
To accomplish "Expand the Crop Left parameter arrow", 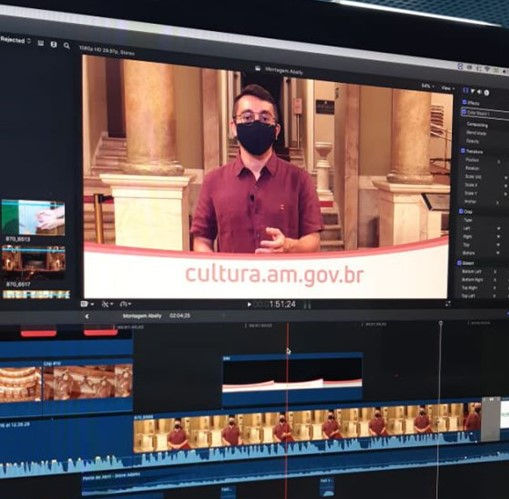I will (x=499, y=229).
